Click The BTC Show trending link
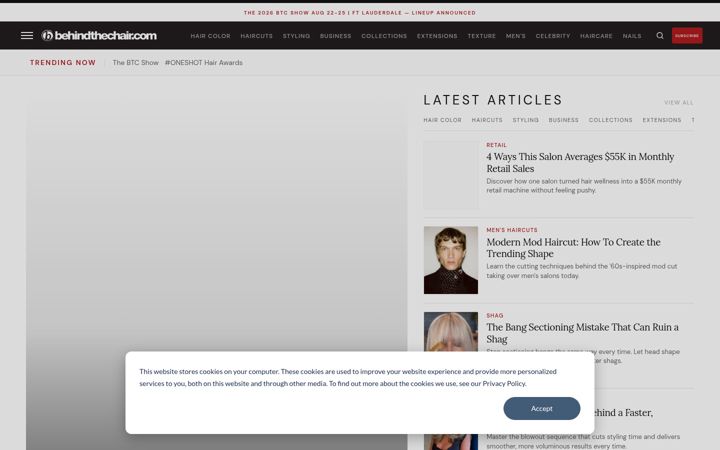The image size is (720, 450). (135, 62)
